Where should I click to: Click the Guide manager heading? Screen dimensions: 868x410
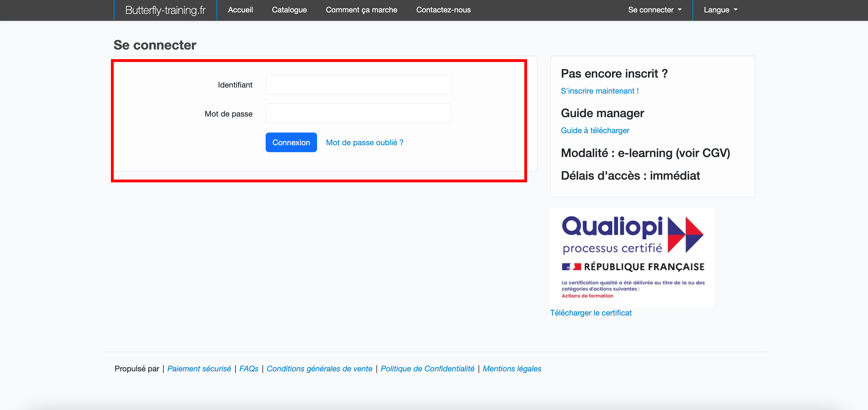[x=602, y=113]
